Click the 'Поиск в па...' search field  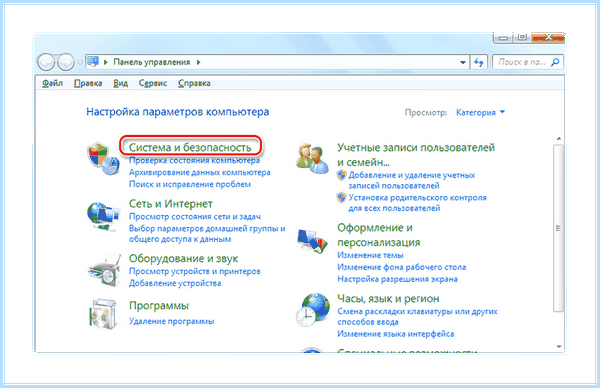(528, 62)
